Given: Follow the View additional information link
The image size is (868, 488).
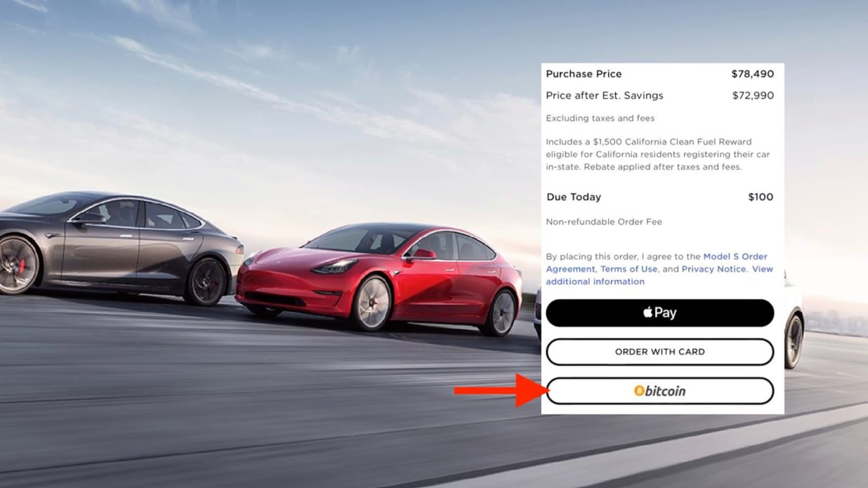Looking at the screenshot, I should click(659, 275).
